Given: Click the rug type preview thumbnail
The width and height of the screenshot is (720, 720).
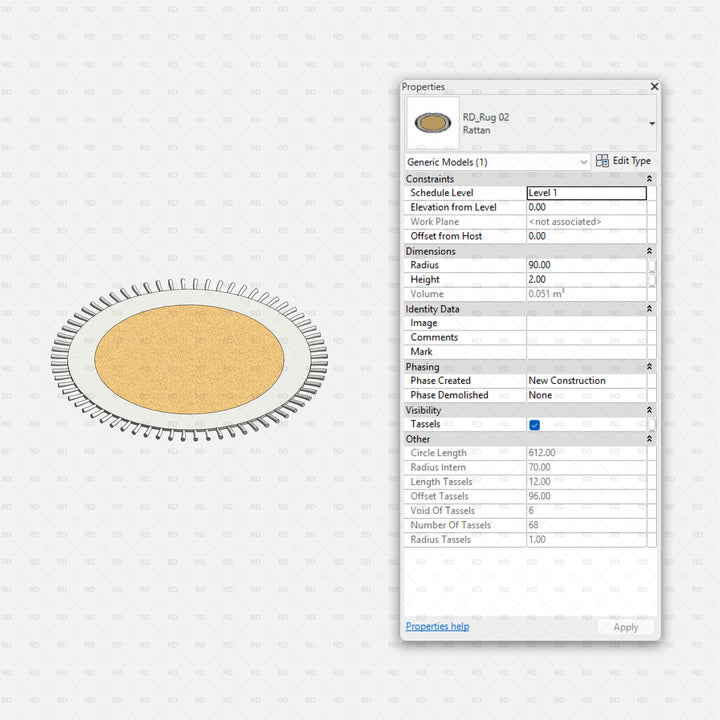Looking at the screenshot, I should click(433, 123).
